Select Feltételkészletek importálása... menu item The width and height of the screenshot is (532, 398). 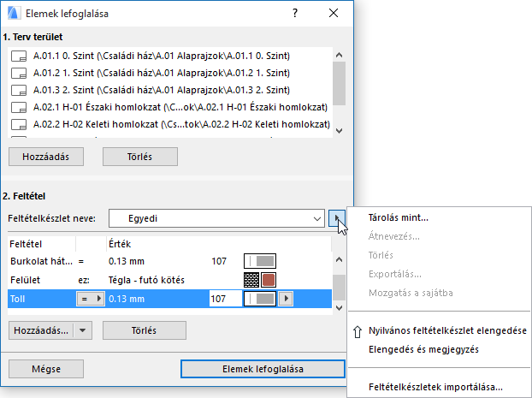pyautogui.click(x=435, y=387)
